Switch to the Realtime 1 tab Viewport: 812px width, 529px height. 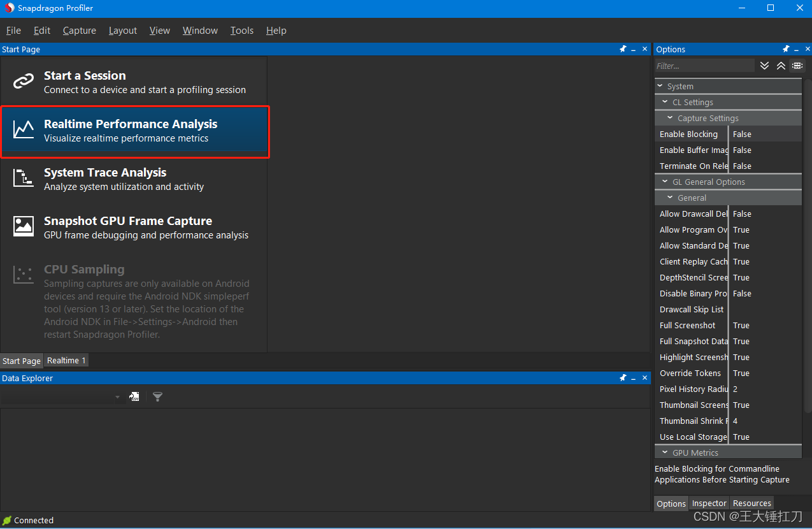66,360
